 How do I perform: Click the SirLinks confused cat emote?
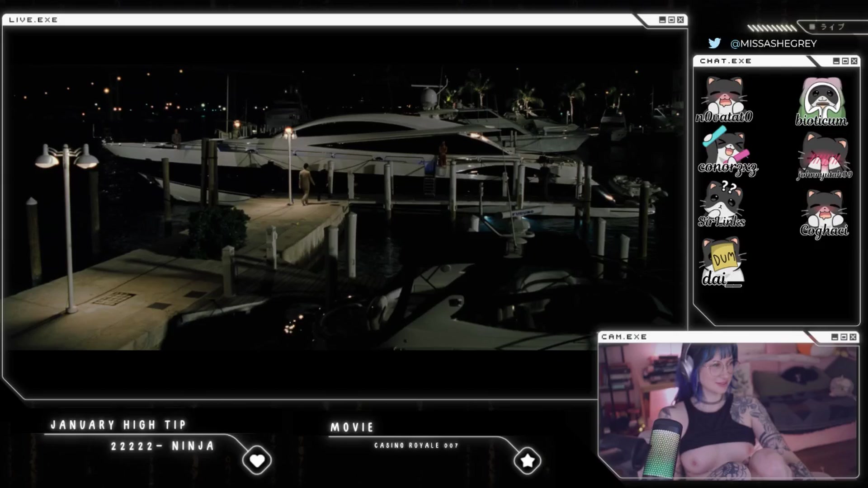pos(722,203)
